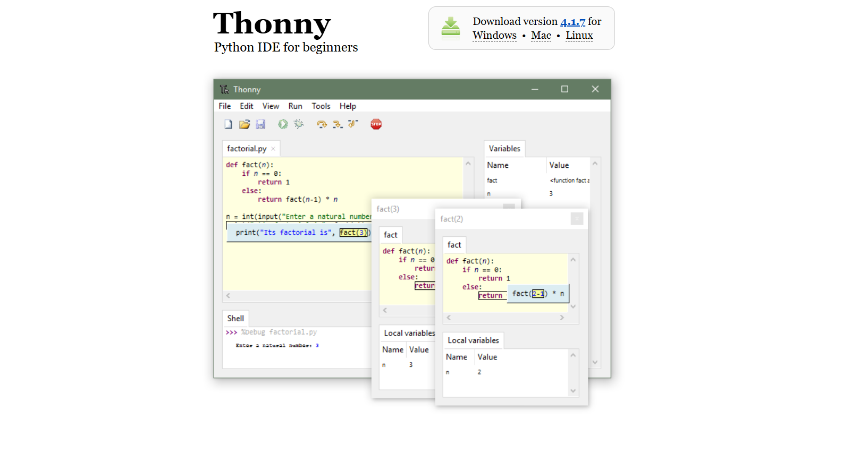Click fact(2) code horizontal scroll left arrow
This screenshot has height=453, width=868.
(449, 318)
